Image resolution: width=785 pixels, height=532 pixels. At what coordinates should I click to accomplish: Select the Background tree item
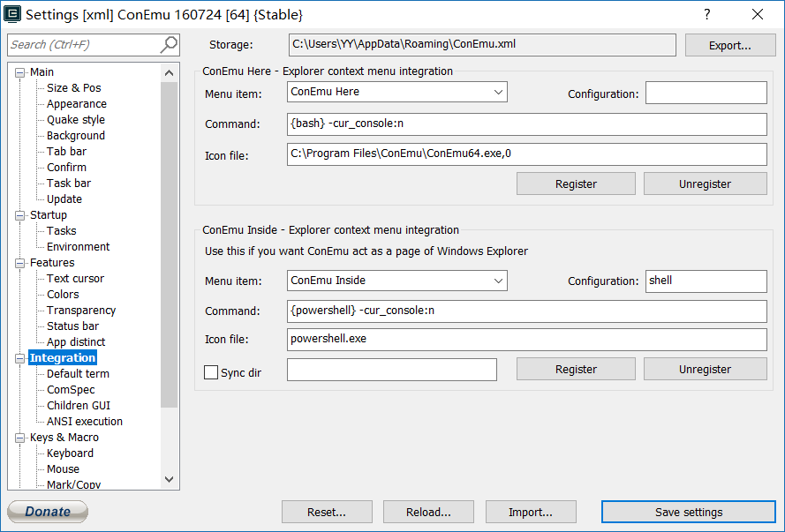[76, 136]
